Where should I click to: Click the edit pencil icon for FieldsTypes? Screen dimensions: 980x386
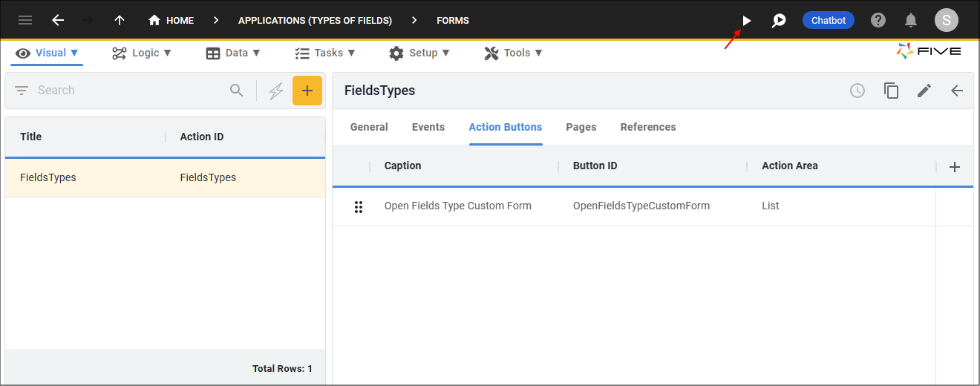(924, 91)
